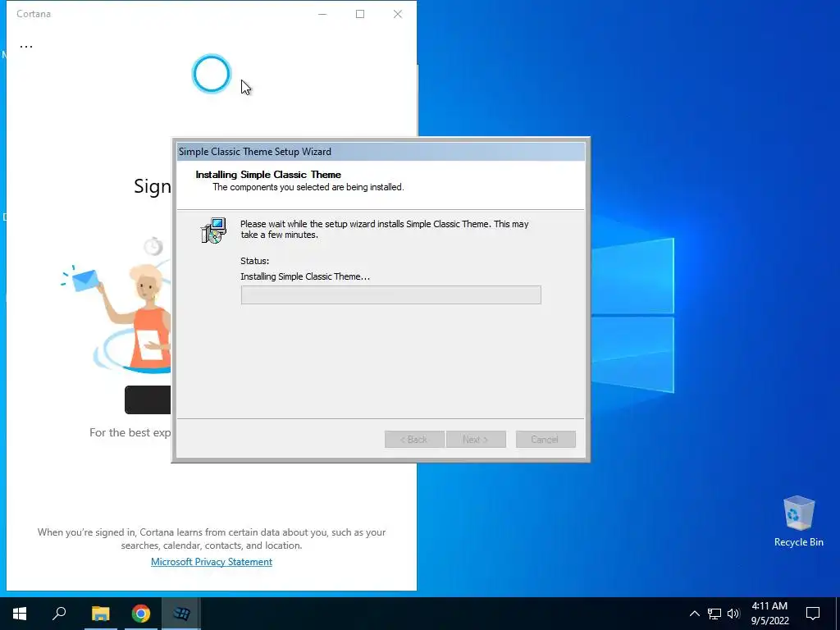Open the volume speaker icon
The width and height of the screenshot is (840, 630).
(733, 614)
